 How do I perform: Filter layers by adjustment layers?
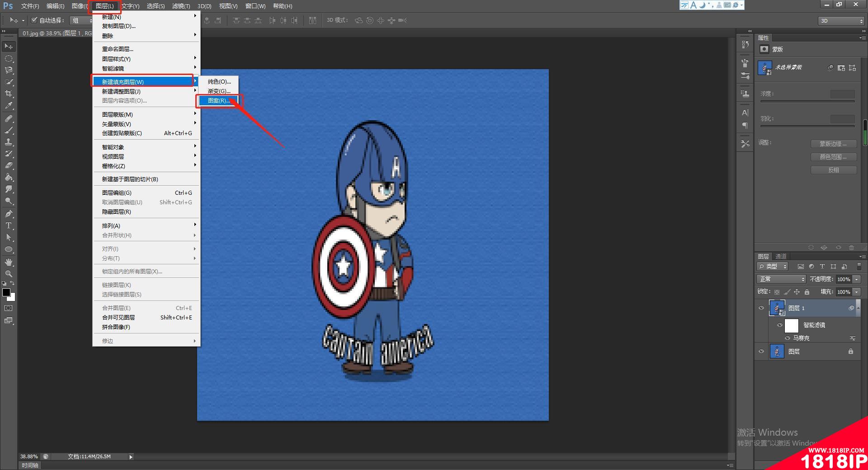(811, 267)
